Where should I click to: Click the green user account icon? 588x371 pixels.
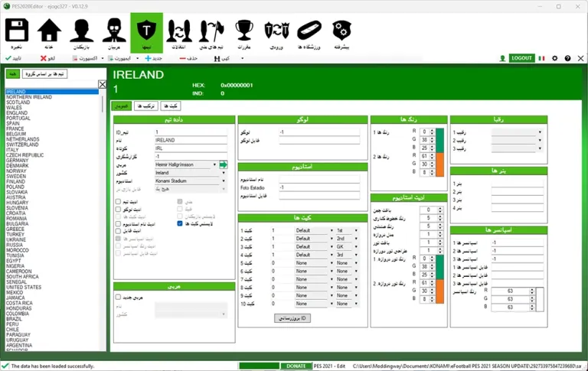click(x=502, y=58)
